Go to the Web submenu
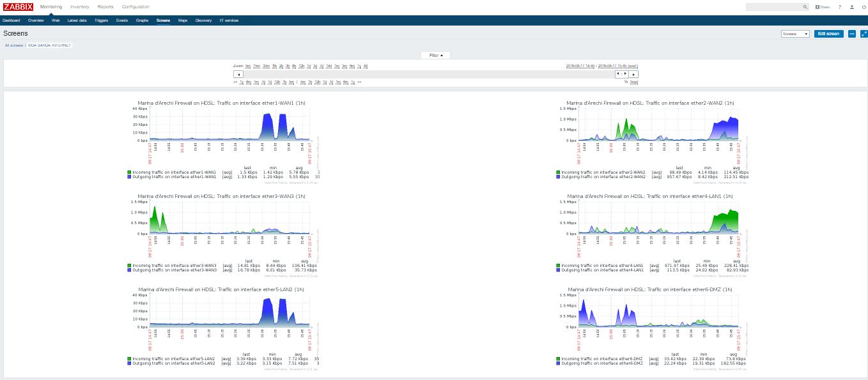868x380 pixels. pyautogui.click(x=56, y=20)
